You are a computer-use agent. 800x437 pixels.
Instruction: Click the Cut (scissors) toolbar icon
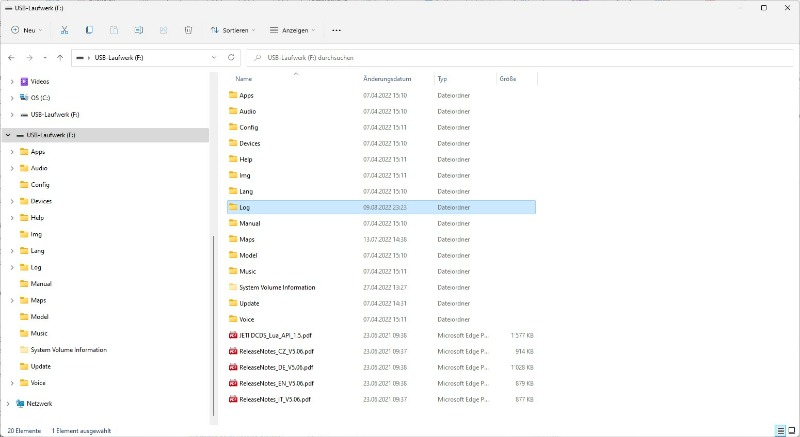pos(65,31)
